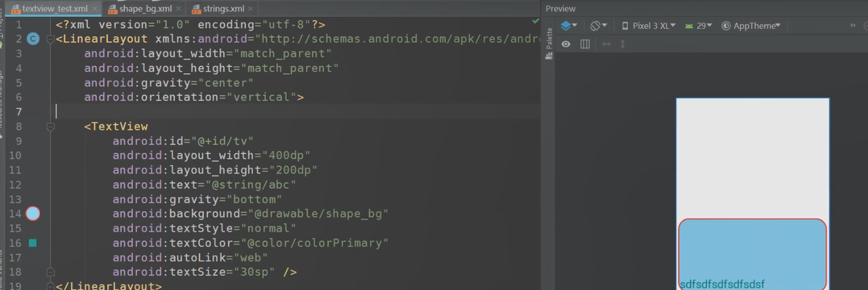Click the shape_bg drawable gutter preview

tap(33, 214)
